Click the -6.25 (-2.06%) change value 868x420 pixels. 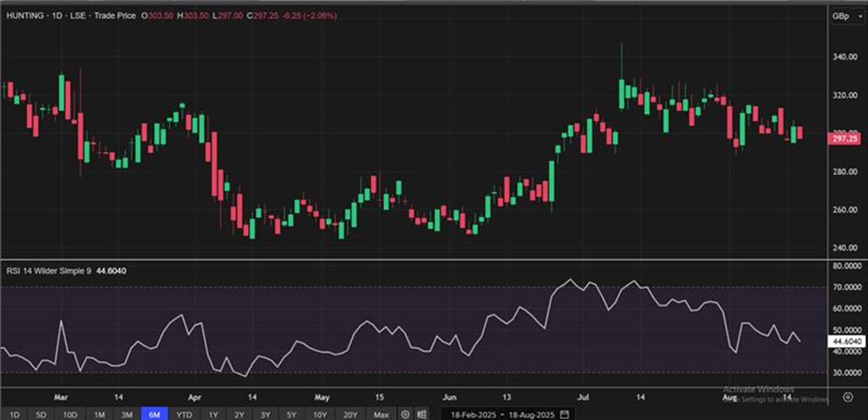click(x=310, y=15)
